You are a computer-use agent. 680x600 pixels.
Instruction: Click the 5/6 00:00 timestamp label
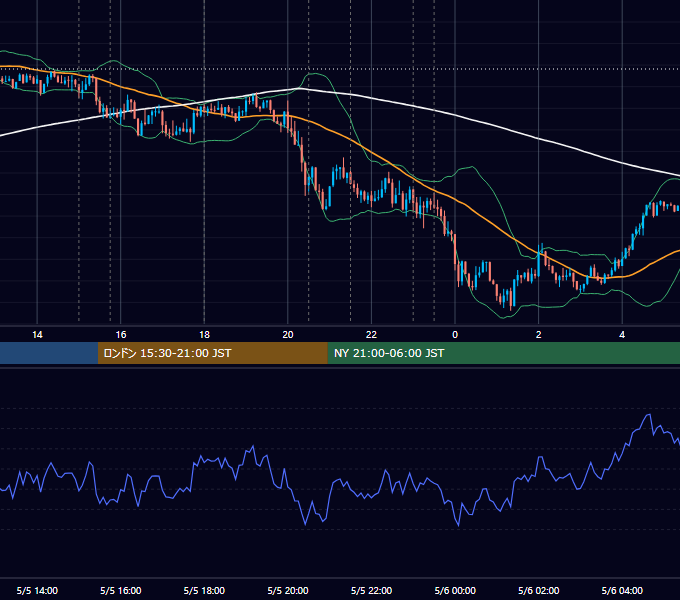(x=455, y=590)
